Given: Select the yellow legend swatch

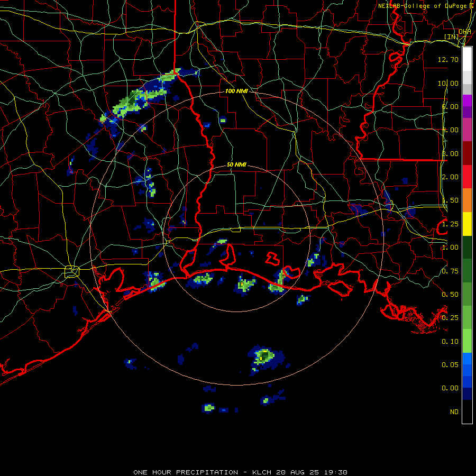Looking at the screenshot, I should [x=467, y=224].
